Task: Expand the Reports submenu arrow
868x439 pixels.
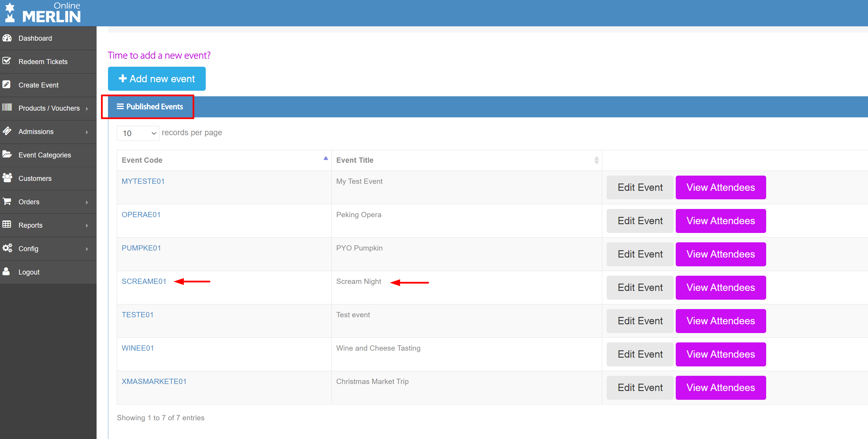Action: (87, 225)
